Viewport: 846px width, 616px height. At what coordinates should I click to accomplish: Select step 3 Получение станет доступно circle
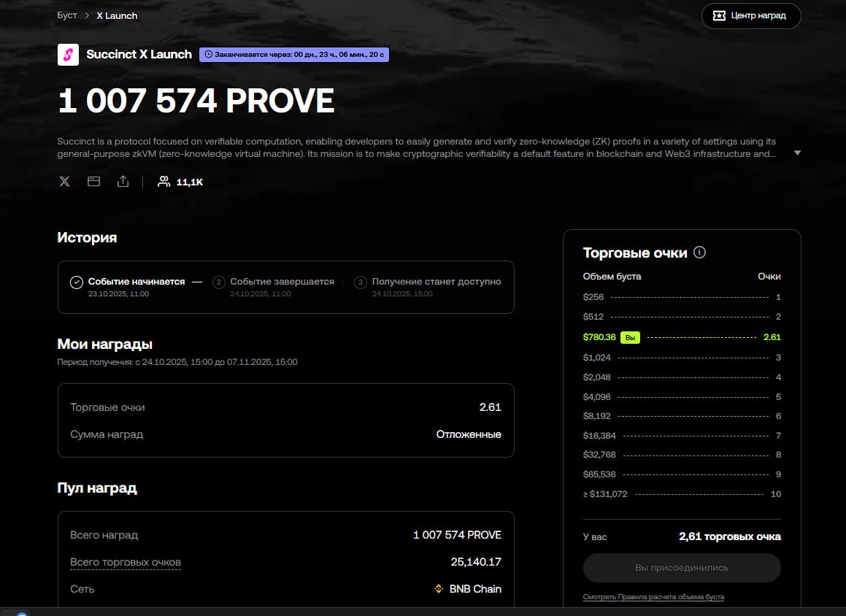pos(361,282)
